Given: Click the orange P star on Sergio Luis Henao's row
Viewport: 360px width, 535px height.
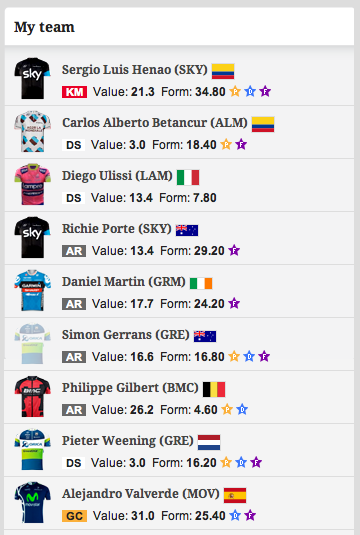Looking at the screenshot, I should [x=235, y=91].
